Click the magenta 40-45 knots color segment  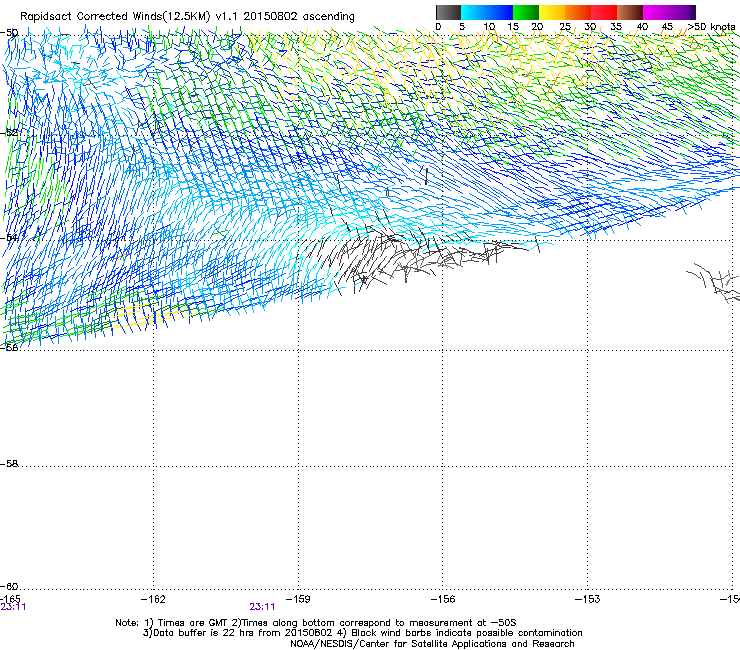656,12
